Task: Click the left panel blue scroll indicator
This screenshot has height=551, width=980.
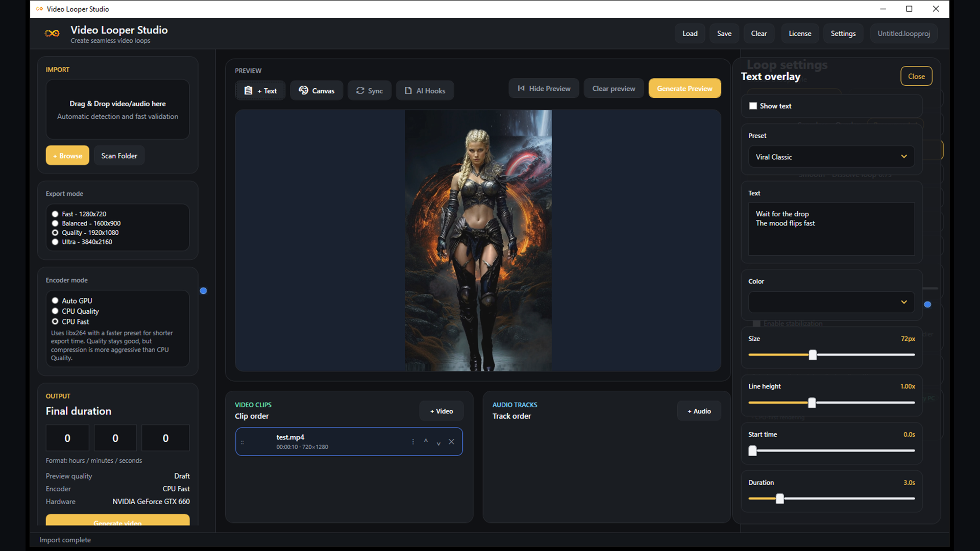Action: [x=203, y=291]
